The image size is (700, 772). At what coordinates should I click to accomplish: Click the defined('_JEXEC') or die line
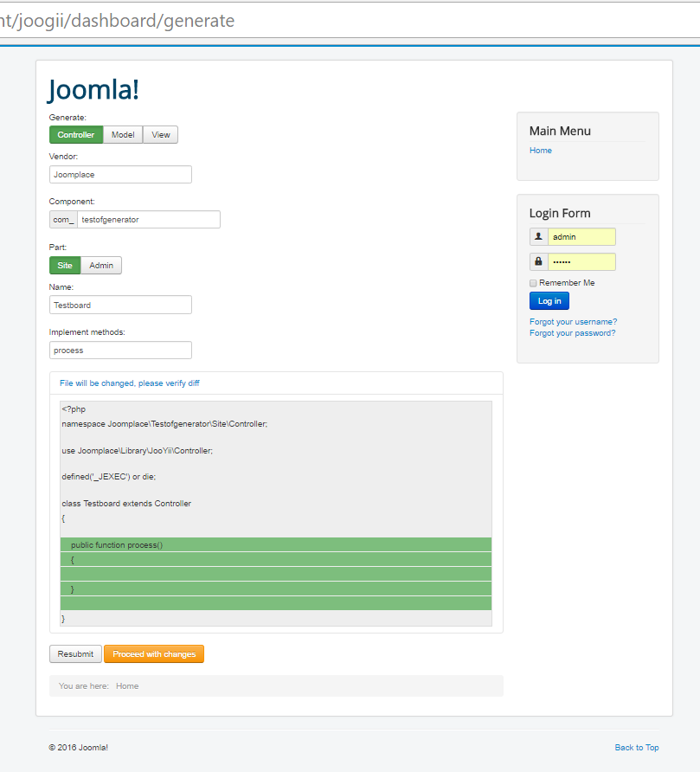pos(109,477)
